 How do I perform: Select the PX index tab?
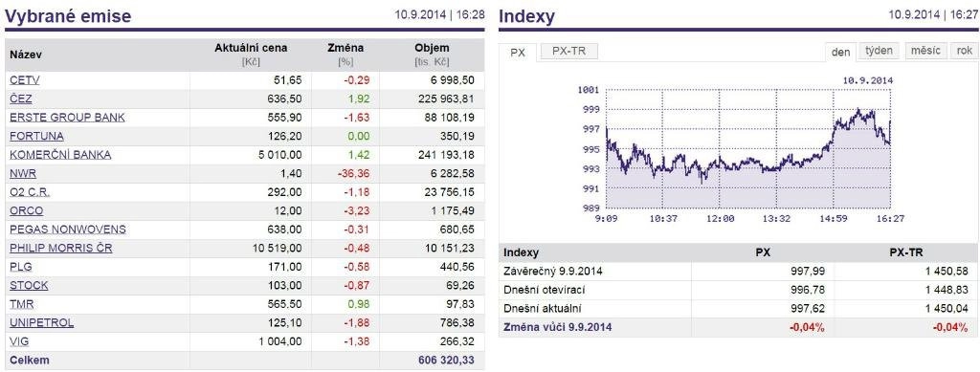click(518, 53)
